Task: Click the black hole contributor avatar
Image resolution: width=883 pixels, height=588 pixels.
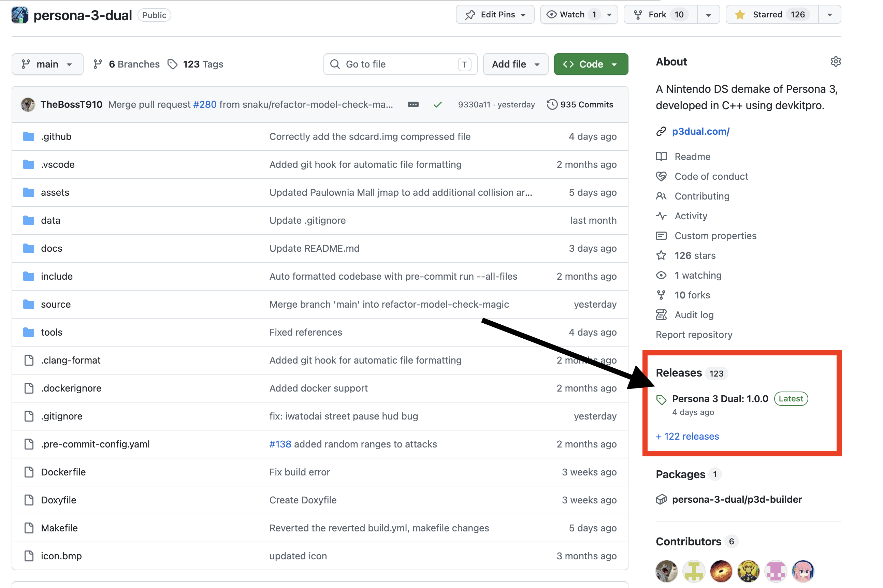Action: [x=721, y=571]
